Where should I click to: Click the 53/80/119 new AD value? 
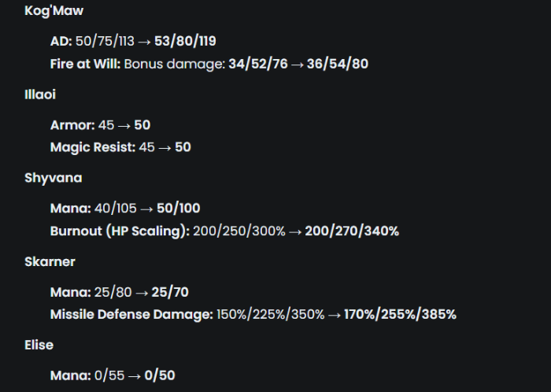click(x=185, y=42)
